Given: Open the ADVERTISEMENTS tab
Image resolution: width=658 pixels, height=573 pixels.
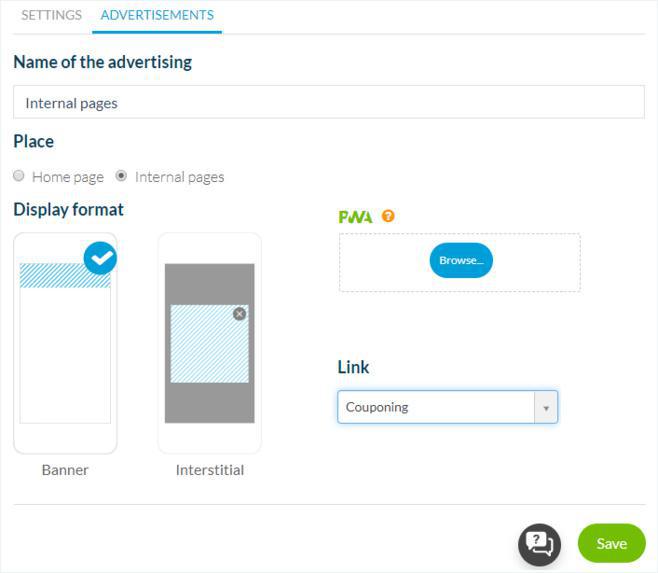Looking at the screenshot, I should tap(157, 15).
